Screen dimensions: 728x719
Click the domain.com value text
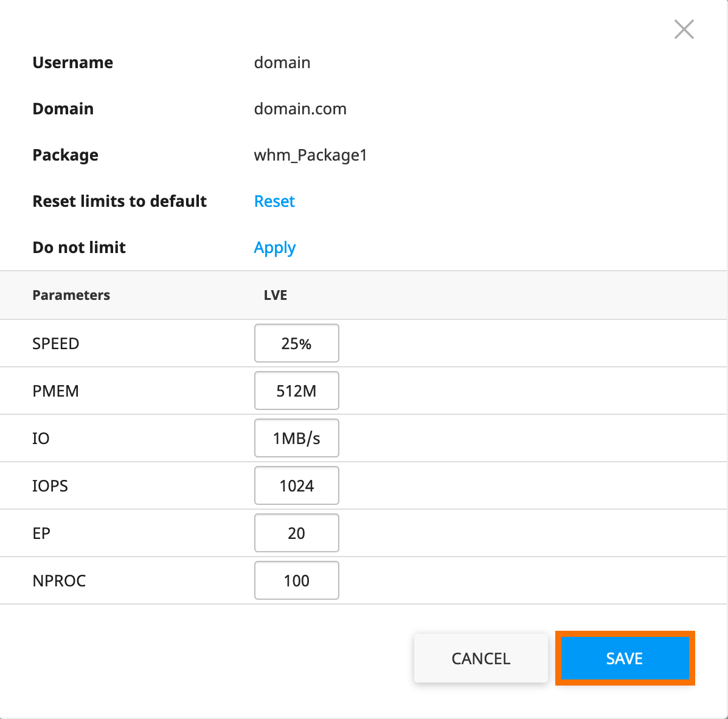click(300, 109)
